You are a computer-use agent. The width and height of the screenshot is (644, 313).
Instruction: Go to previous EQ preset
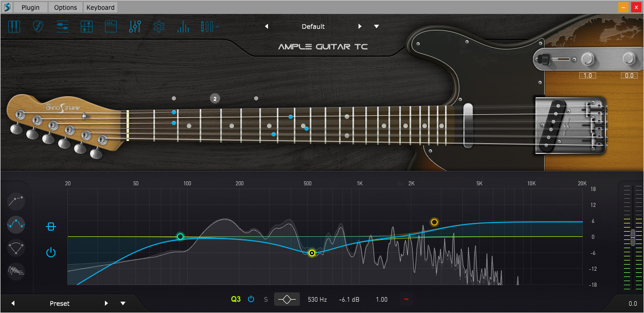13,303
